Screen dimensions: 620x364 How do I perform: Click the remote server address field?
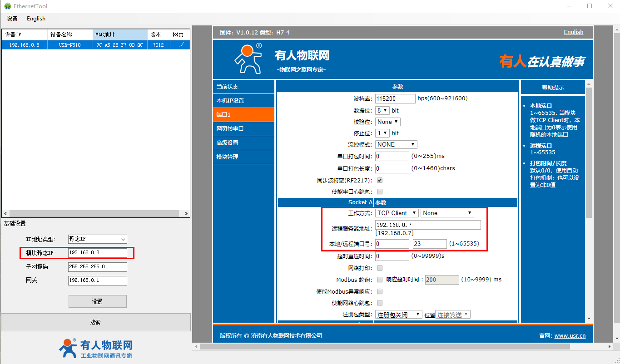(428, 225)
